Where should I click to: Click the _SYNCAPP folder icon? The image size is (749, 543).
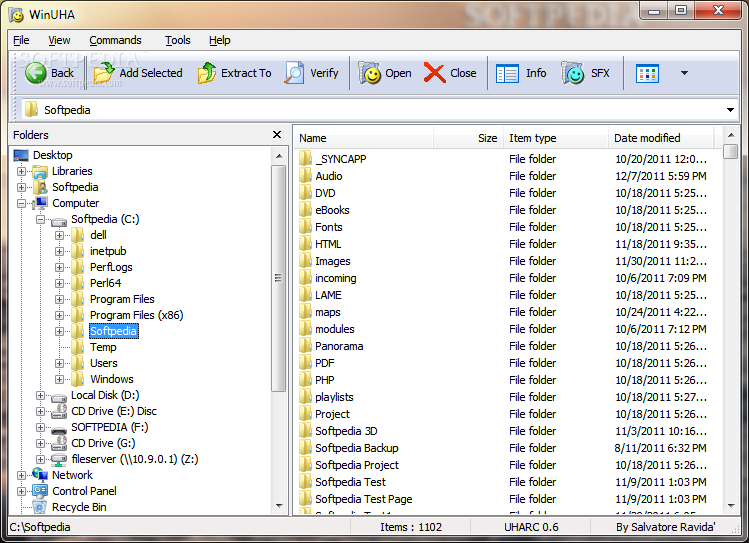[x=306, y=159]
